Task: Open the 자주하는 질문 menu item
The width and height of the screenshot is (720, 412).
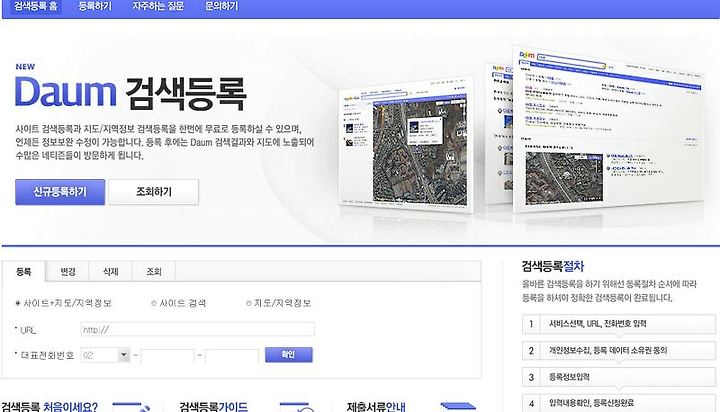Action: click(158, 6)
